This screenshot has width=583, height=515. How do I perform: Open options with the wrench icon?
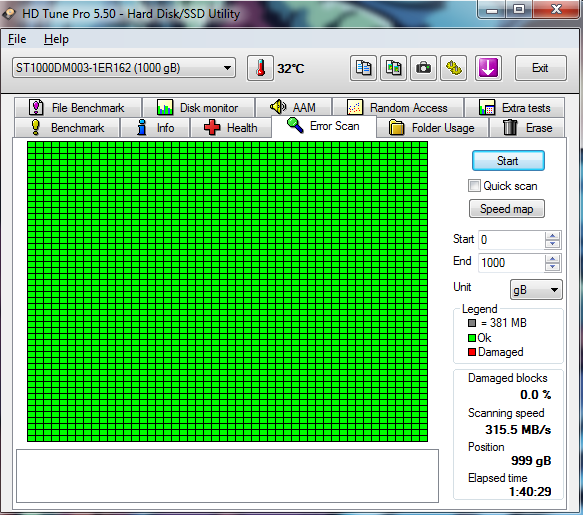(x=454, y=68)
